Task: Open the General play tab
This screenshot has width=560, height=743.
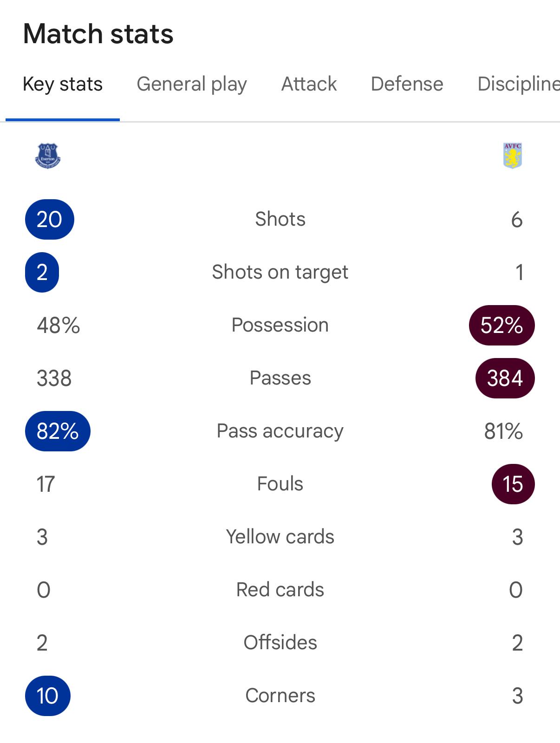Action: pyautogui.click(x=192, y=85)
